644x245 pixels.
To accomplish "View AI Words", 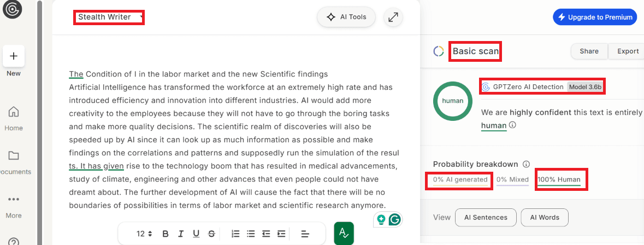I will click(545, 218).
